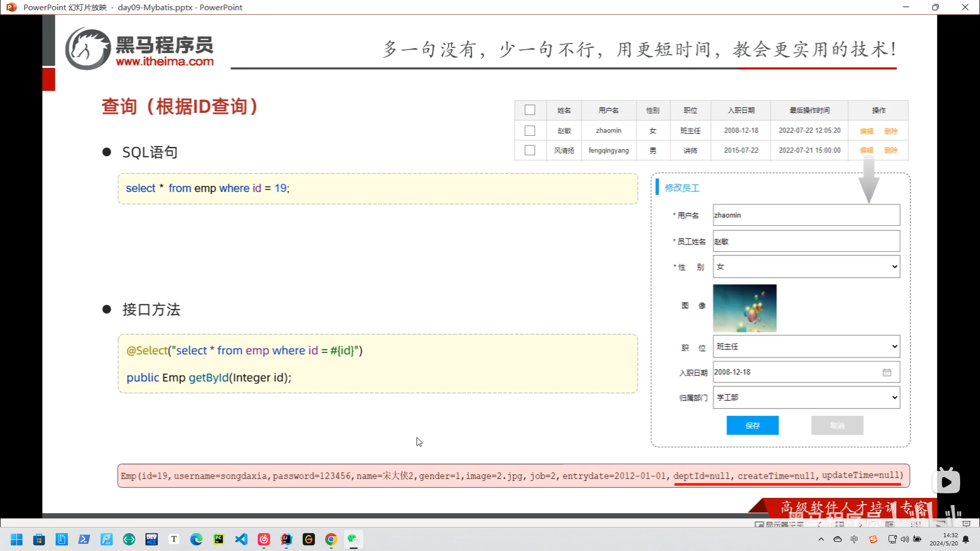Viewport: 980px width, 551px height.
Task: Click the Emp(id=19, ...) output text
Action: tap(512, 475)
